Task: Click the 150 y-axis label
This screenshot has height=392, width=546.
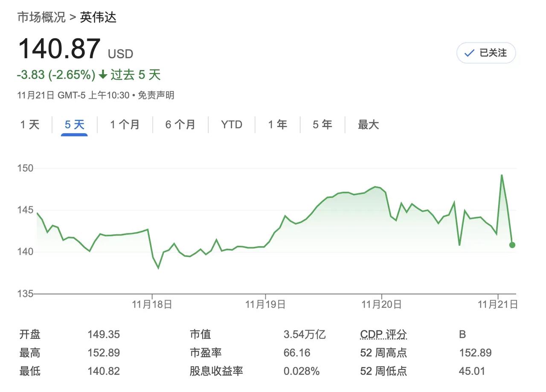Action: (25, 168)
